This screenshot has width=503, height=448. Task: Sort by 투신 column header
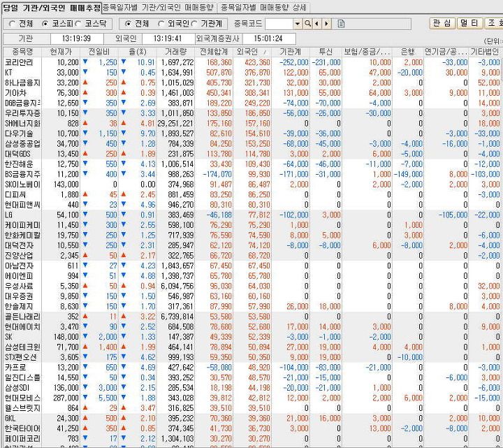pyautogui.click(x=326, y=52)
